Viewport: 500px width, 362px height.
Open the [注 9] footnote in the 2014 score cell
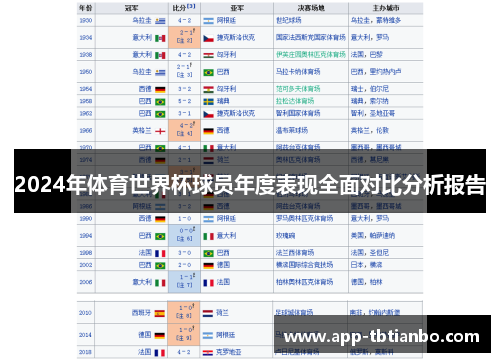pos(184,338)
